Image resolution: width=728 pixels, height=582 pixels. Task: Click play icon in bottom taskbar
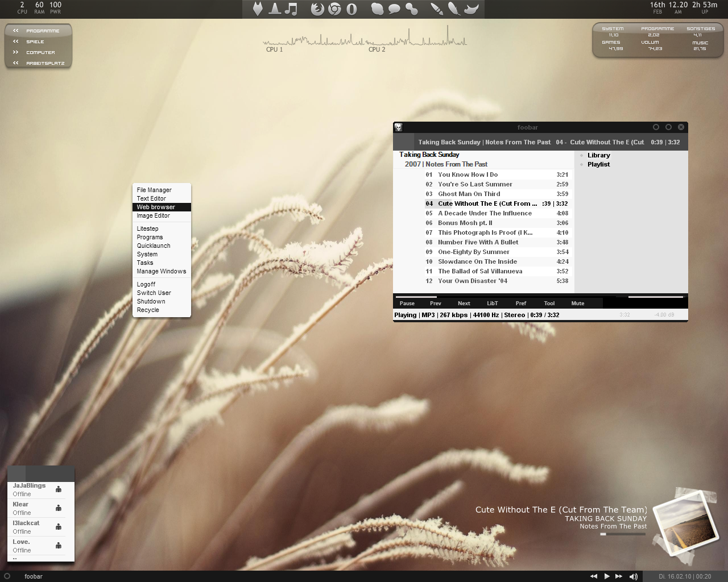point(607,576)
